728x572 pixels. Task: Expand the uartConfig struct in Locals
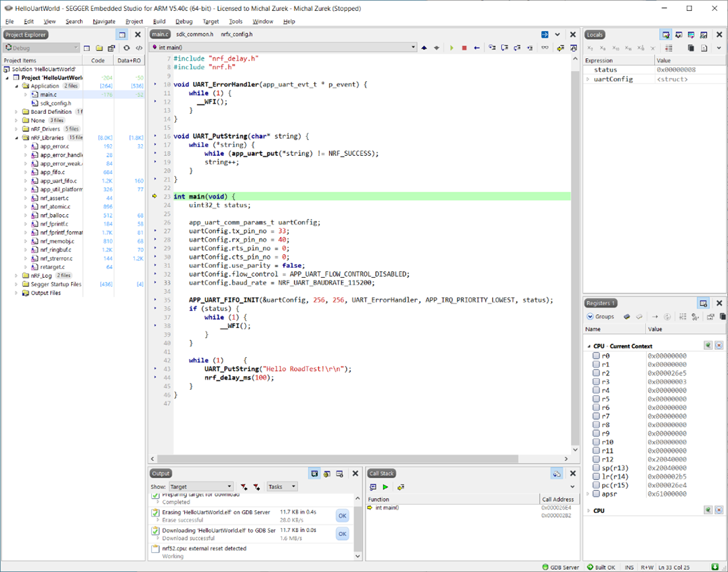point(588,79)
